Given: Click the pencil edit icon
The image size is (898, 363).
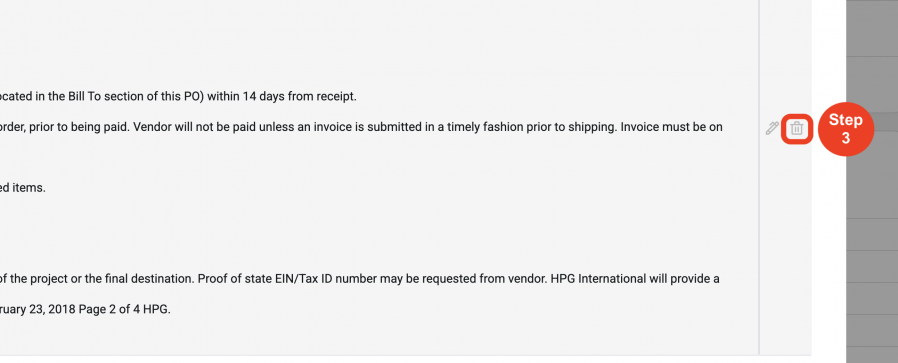Looking at the screenshot, I should (x=772, y=128).
